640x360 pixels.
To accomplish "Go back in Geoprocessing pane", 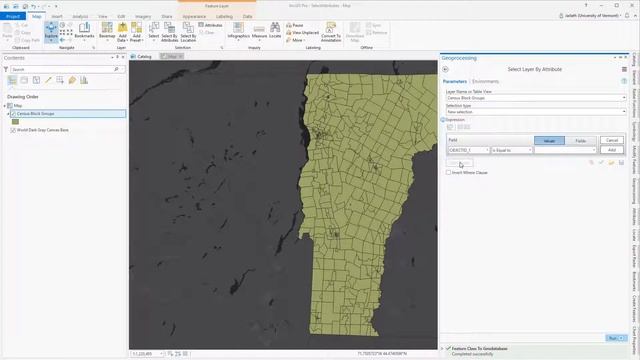I will [x=445, y=69].
